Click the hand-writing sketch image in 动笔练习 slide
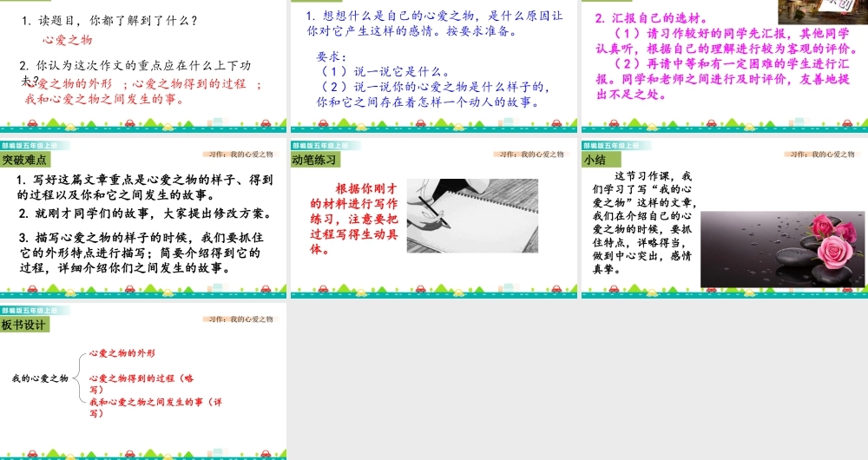 tap(472, 216)
